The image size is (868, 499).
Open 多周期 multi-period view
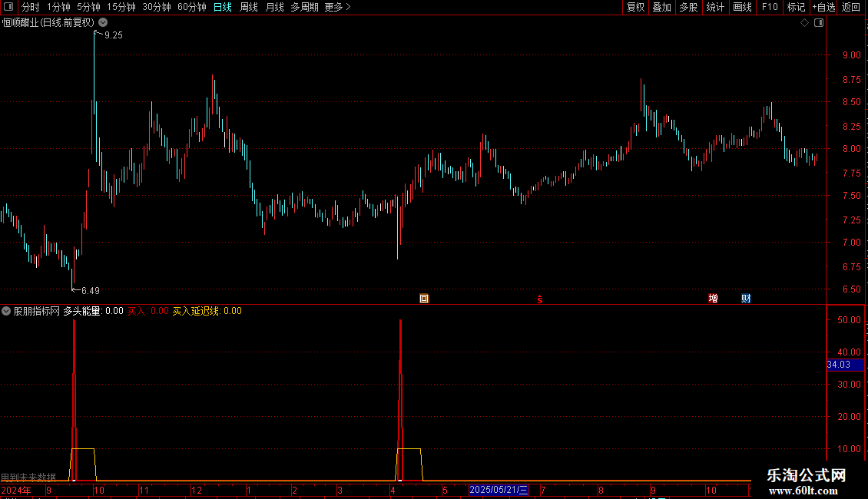[x=304, y=7]
